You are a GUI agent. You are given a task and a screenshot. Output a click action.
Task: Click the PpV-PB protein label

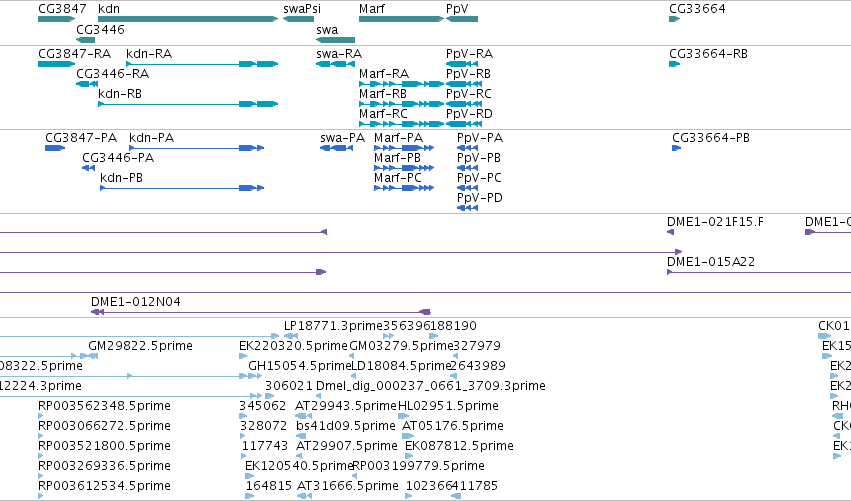479,158
